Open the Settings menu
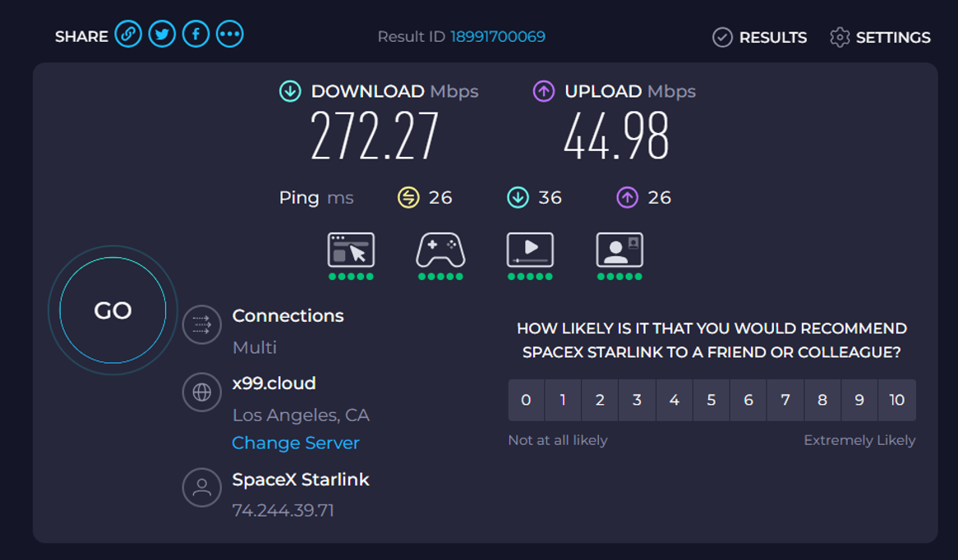The image size is (958, 560). tap(880, 37)
